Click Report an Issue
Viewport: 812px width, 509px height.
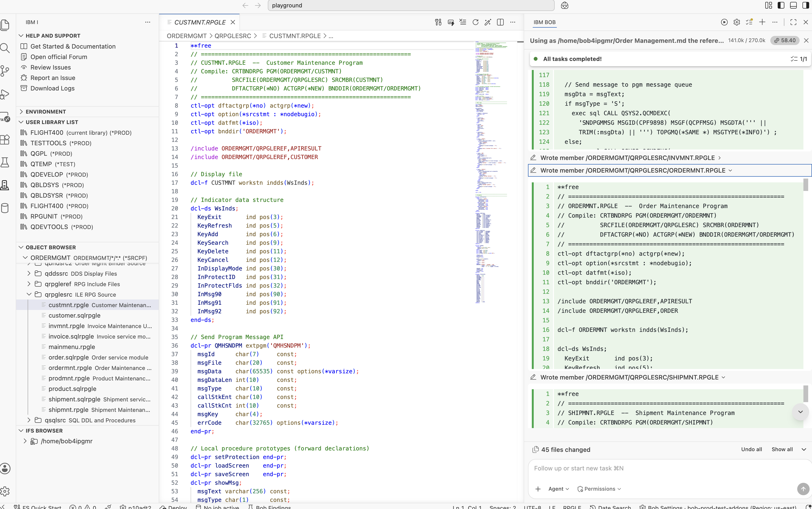point(53,78)
